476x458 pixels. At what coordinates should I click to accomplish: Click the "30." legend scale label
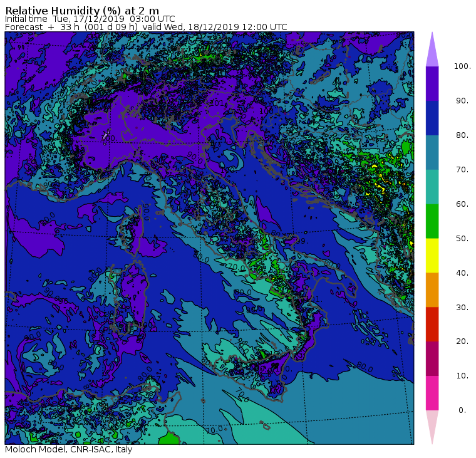[x=462, y=308]
